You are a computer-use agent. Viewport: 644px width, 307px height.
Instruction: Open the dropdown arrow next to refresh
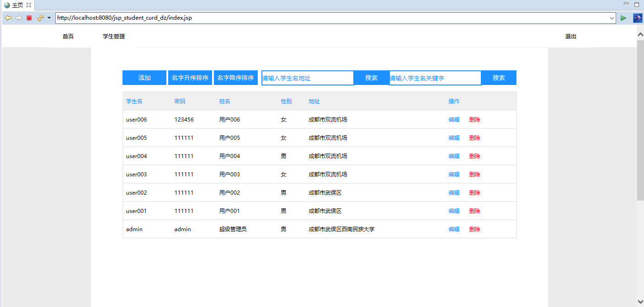48,18
